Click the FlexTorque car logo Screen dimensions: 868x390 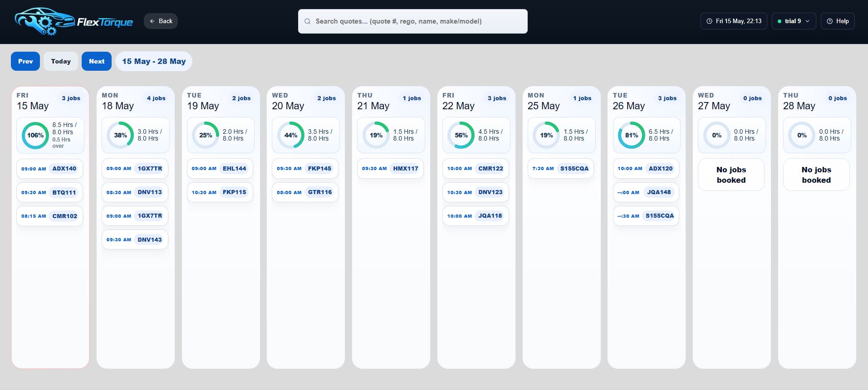click(x=74, y=21)
